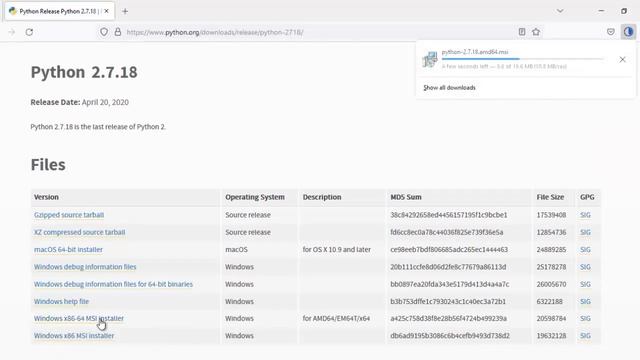The height and width of the screenshot is (360, 640).
Task: Toggle reader view icon in address bar
Action: pyautogui.click(x=522, y=32)
